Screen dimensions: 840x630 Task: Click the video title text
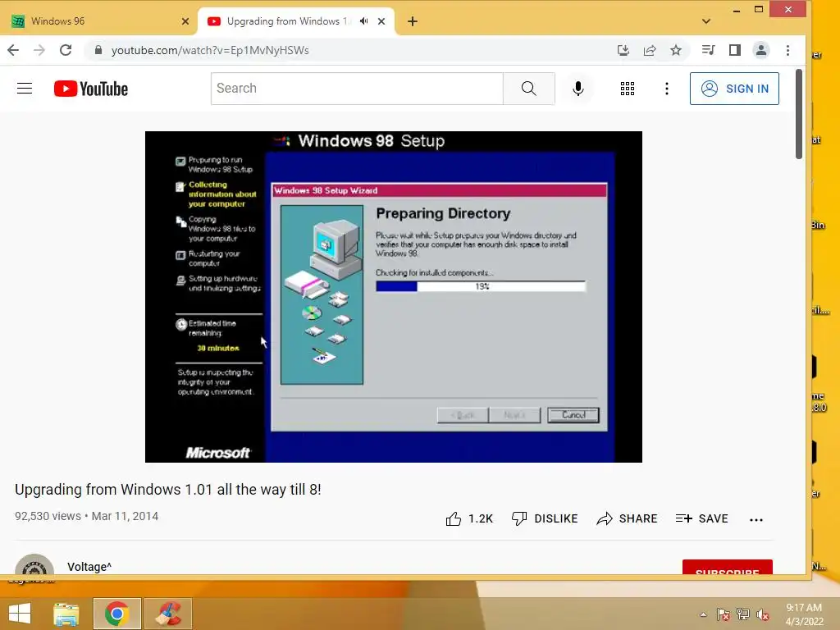(x=167, y=490)
